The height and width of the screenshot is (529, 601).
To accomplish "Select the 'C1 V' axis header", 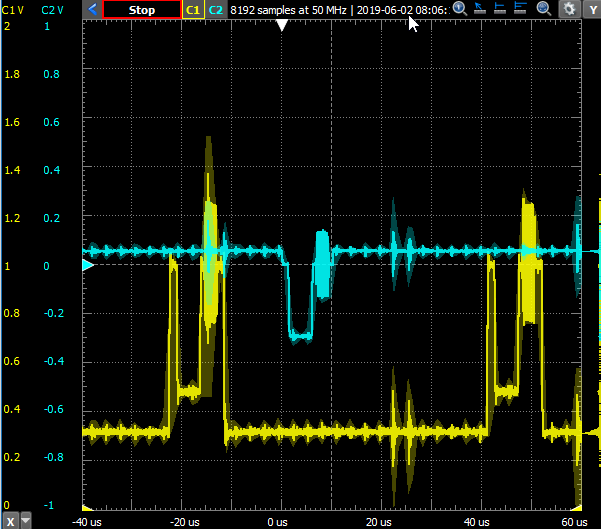I will (13, 10).
